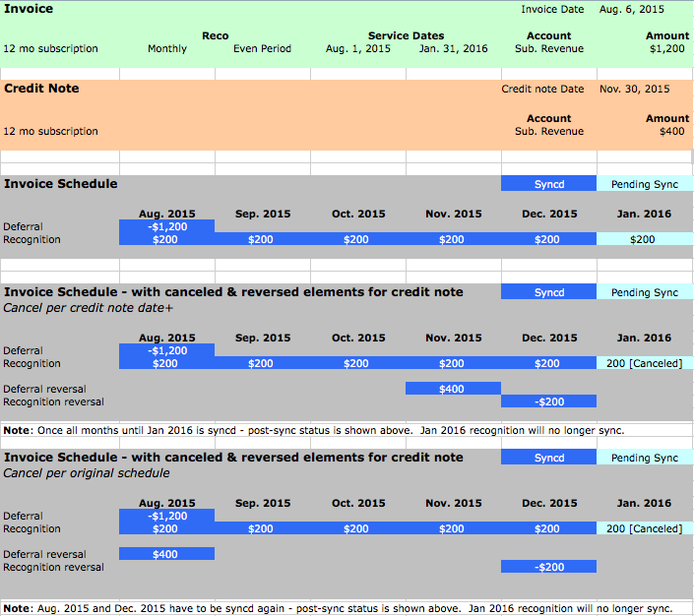Click service start date Aug. 1, 2015
Image resolution: width=694 pixels, height=616 pixels.
click(358, 48)
